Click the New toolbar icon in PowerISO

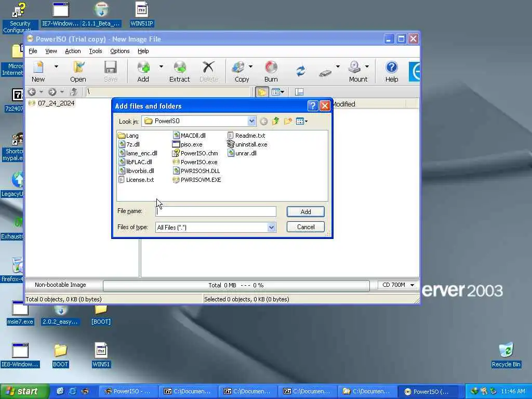click(38, 72)
